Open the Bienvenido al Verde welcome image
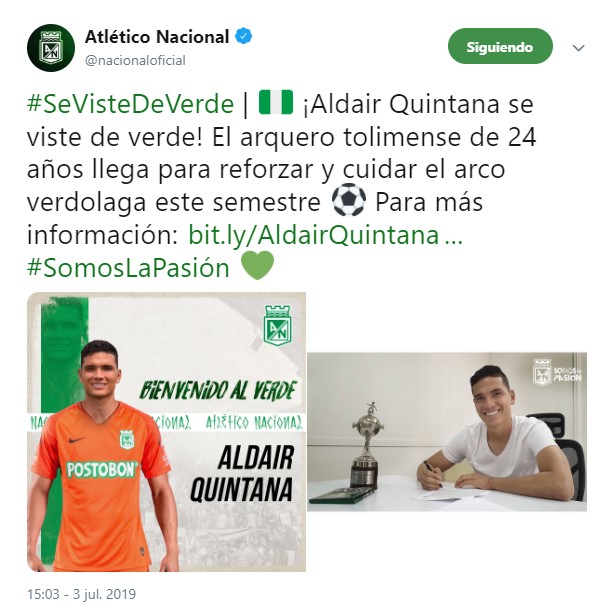 click(x=166, y=432)
